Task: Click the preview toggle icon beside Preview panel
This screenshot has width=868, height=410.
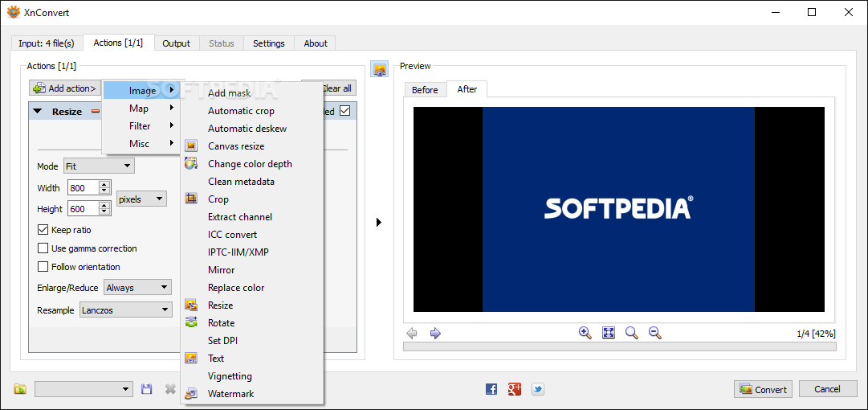Action: 379,68
